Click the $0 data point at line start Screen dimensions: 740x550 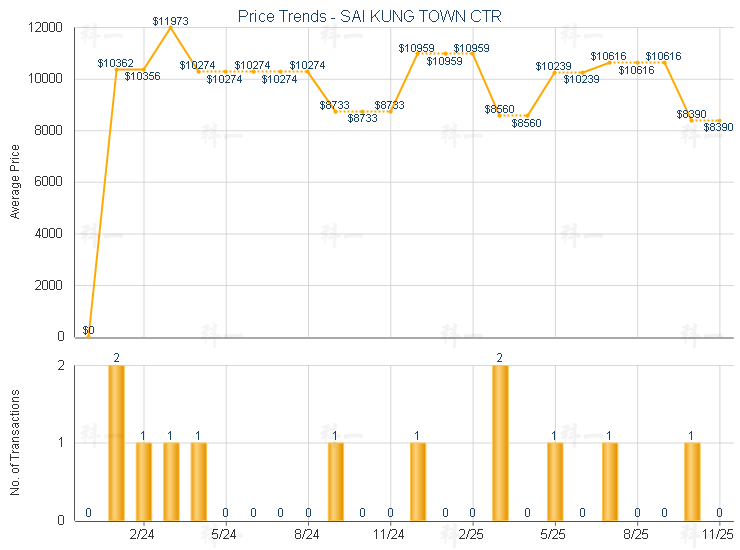(89, 336)
